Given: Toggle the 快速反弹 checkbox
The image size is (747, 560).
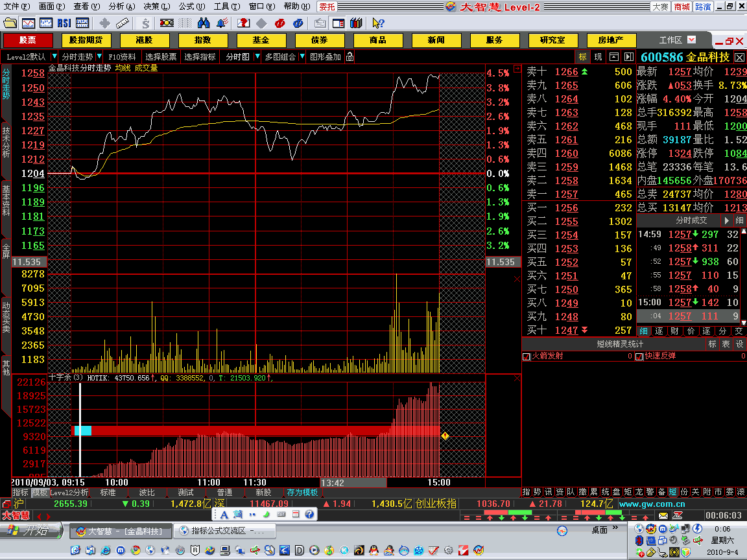Looking at the screenshot, I should pyautogui.click(x=639, y=356).
